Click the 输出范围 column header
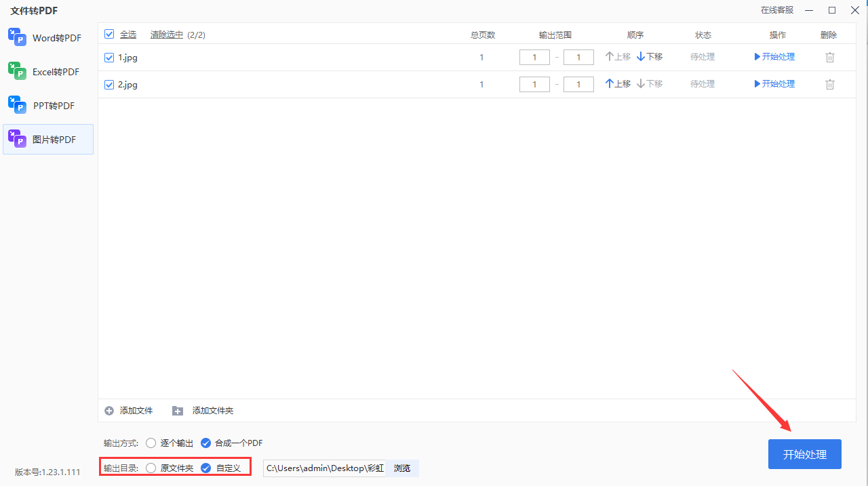868x486 pixels. [555, 35]
